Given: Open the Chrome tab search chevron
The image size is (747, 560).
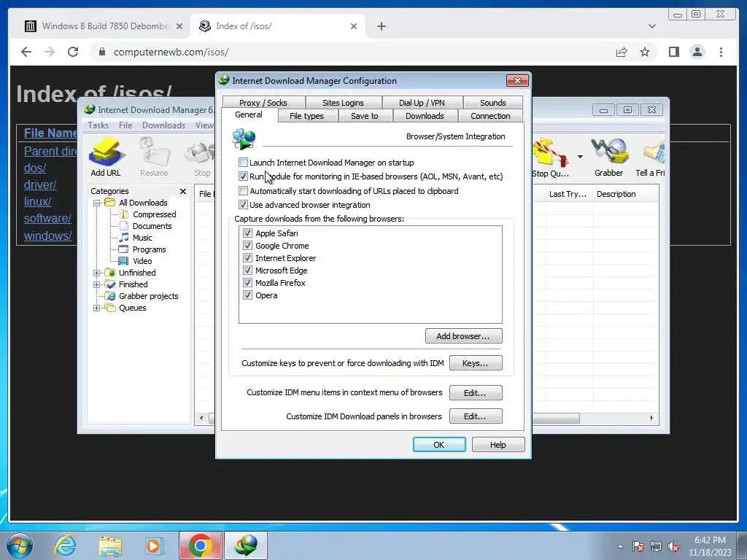Looking at the screenshot, I should pos(651,26).
